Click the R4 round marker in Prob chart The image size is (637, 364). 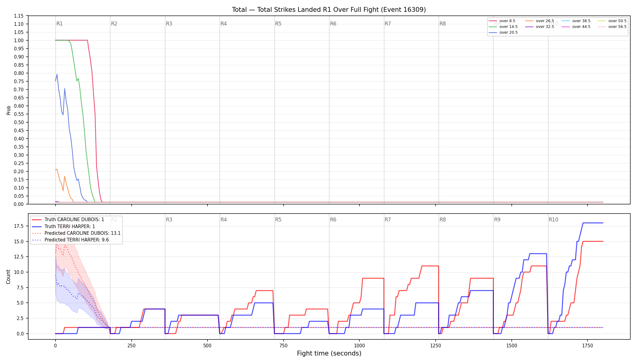point(224,24)
